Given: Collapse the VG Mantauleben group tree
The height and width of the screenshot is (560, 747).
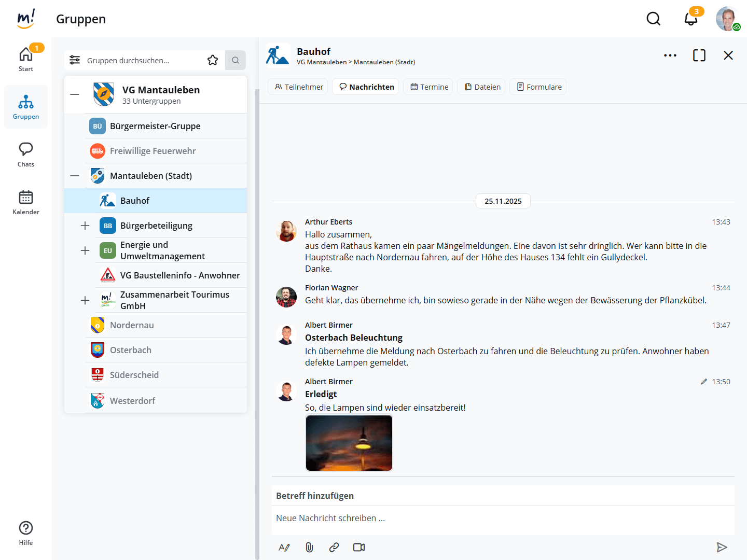Looking at the screenshot, I should [x=75, y=94].
